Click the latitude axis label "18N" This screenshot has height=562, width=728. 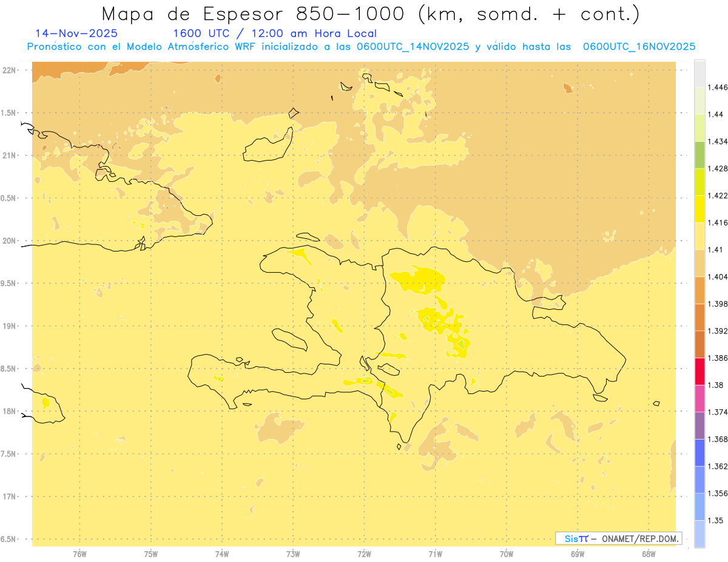[9, 412]
